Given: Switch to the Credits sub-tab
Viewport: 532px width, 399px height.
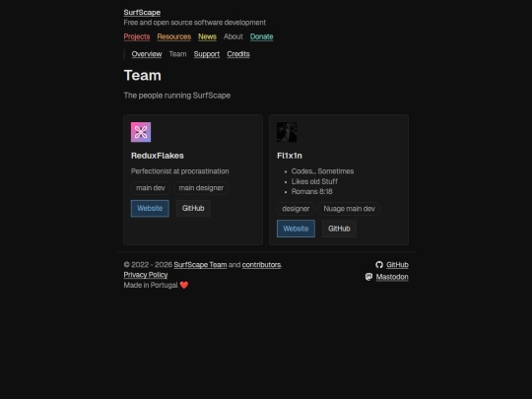Looking at the screenshot, I should tap(238, 54).
